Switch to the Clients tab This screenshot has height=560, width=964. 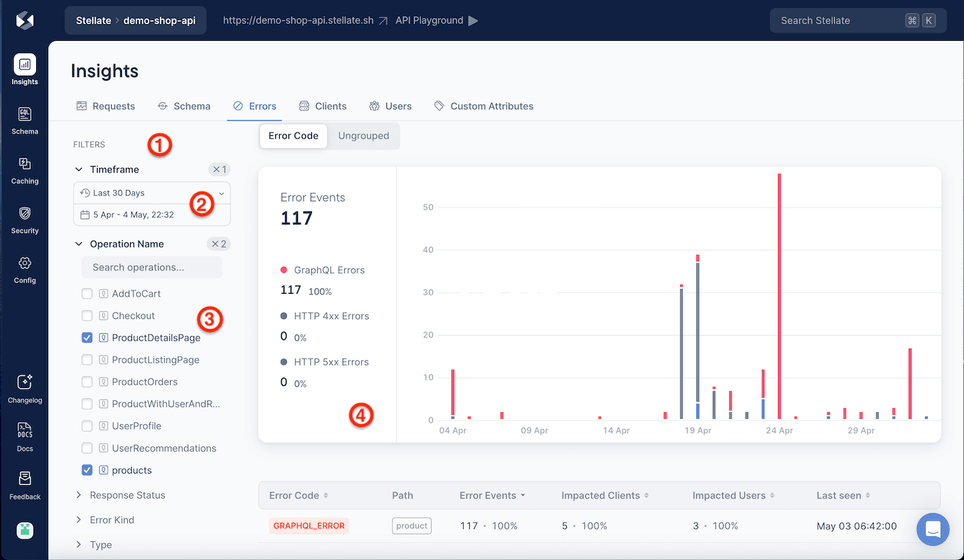coord(323,106)
